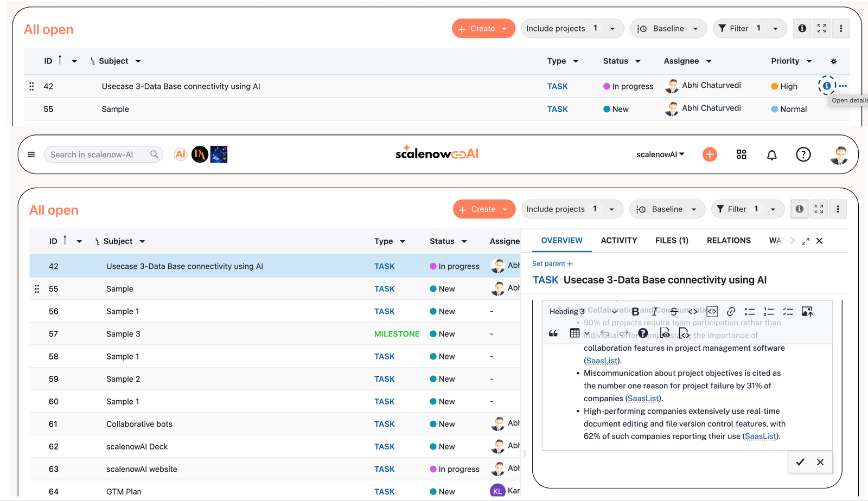Click search field Search in scalenow-AI
The width and height of the screenshot is (868, 501).
[103, 155]
